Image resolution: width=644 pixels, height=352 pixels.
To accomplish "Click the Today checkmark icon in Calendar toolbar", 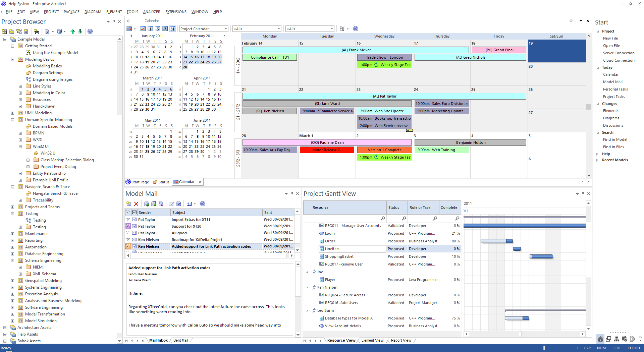I will [x=143, y=29].
